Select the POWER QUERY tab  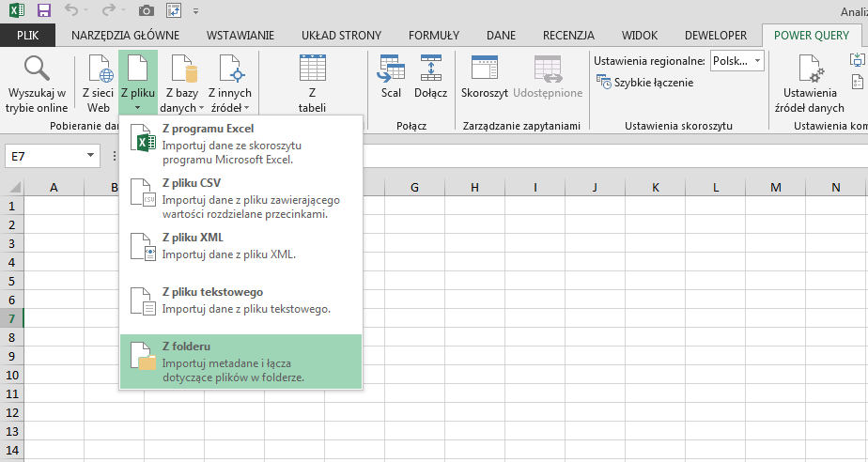812,36
